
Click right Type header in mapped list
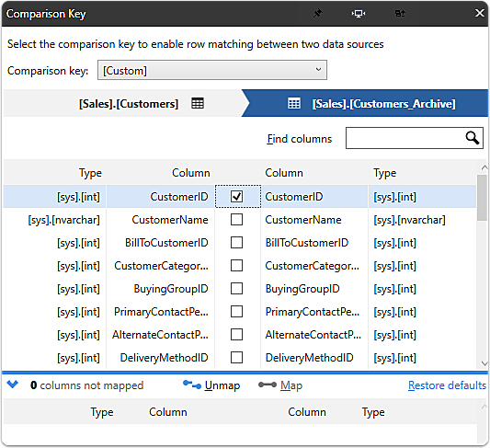(x=384, y=173)
